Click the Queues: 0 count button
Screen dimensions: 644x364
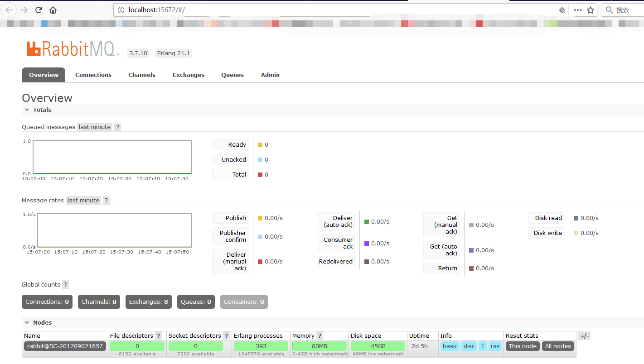point(196,302)
